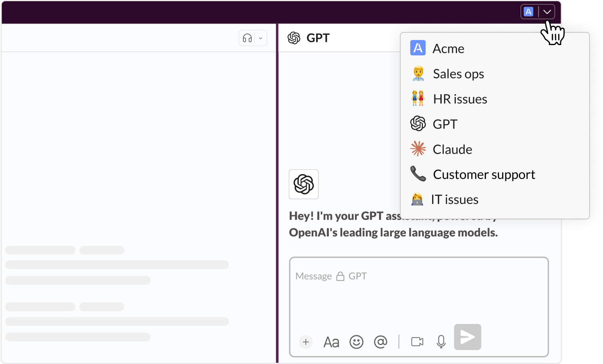Viewport: 603px width, 364px height.
Task: Select Claude in the dropdown list
Action: tap(495, 149)
